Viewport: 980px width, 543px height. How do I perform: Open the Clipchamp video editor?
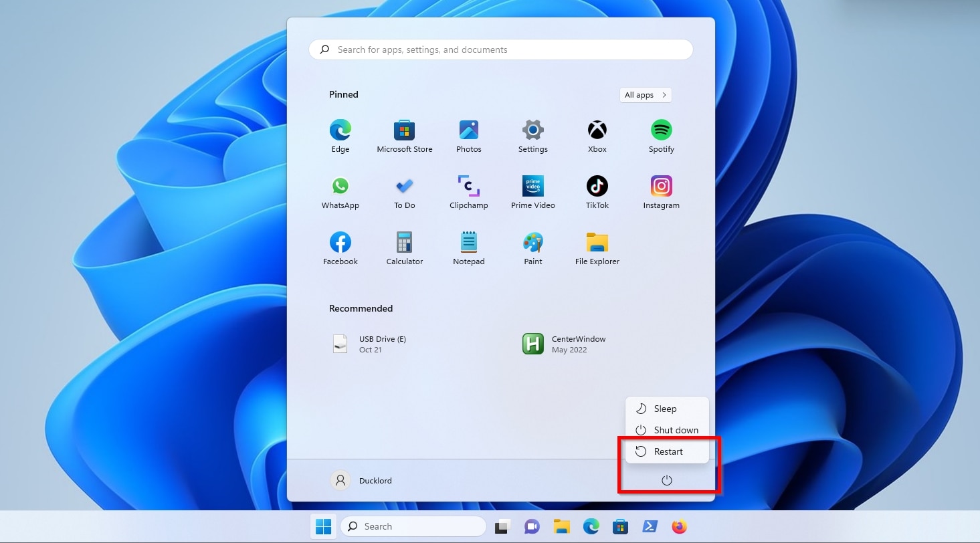pyautogui.click(x=468, y=186)
